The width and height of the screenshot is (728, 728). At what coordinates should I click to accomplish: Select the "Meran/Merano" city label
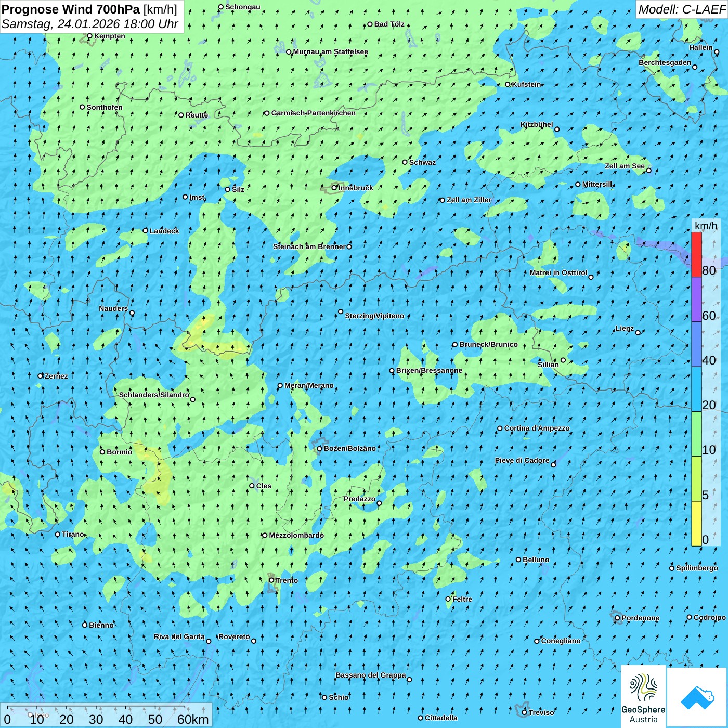click(309, 385)
